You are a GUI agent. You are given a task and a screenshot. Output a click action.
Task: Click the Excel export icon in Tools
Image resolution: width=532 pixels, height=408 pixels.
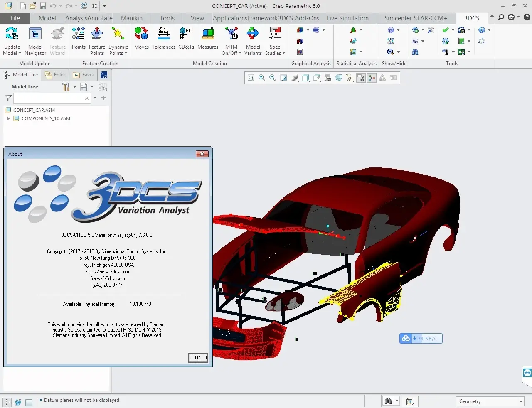tap(461, 52)
